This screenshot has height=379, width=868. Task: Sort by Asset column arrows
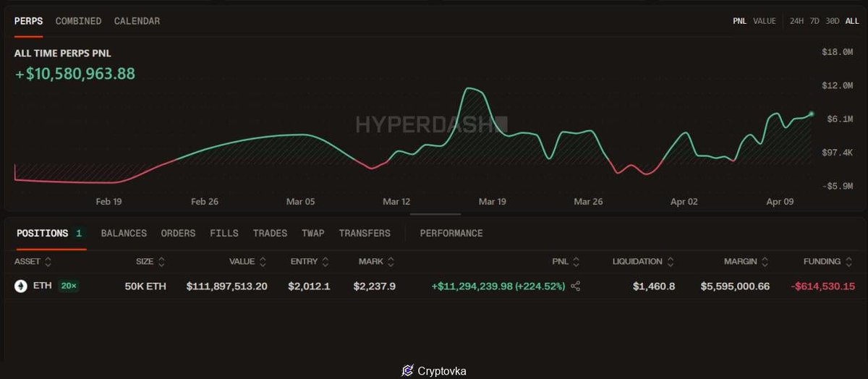[x=48, y=262]
